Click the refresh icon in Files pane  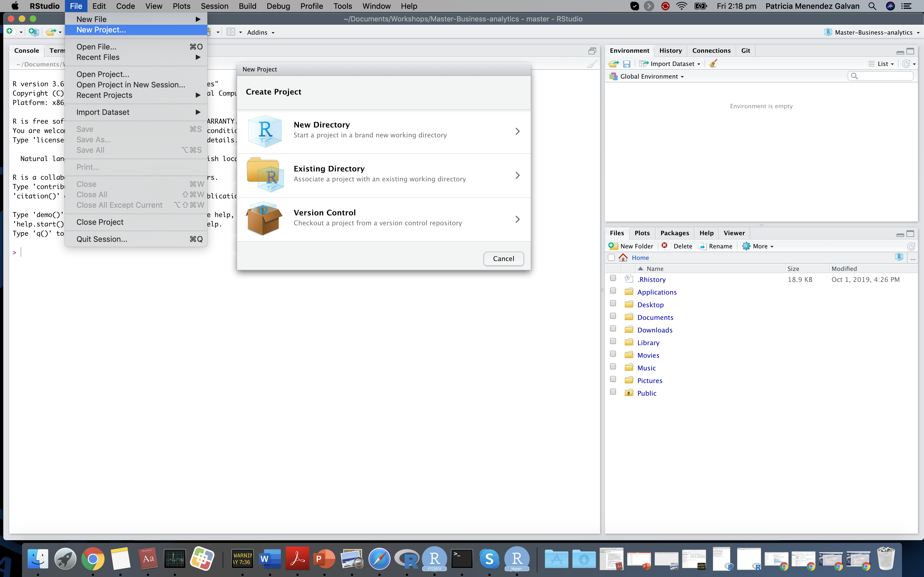911,246
